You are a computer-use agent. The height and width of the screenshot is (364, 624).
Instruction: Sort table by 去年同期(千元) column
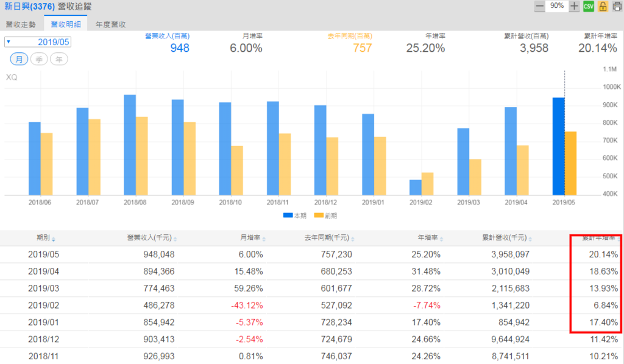point(330,238)
